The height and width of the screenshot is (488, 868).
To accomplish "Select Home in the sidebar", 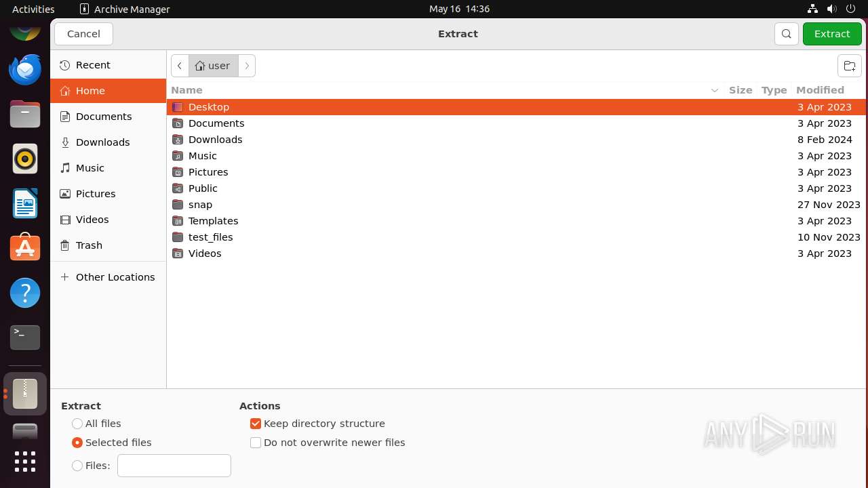I will click(108, 91).
